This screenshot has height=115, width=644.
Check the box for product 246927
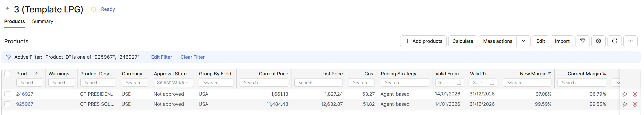pos(7,94)
